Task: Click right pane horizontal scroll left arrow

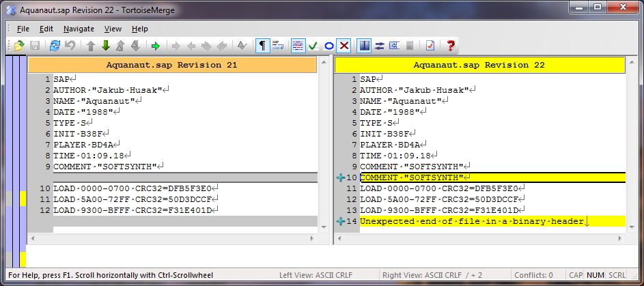Action: 339,238
